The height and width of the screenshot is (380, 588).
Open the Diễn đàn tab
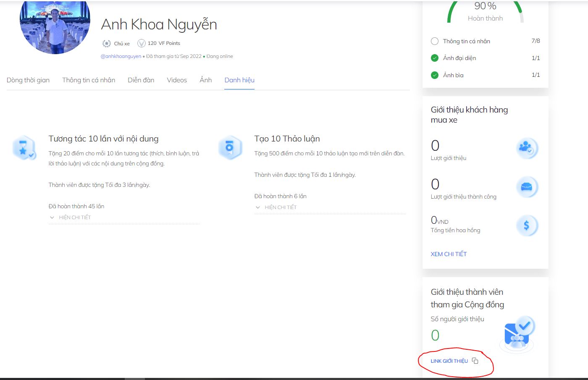coord(141,80)
